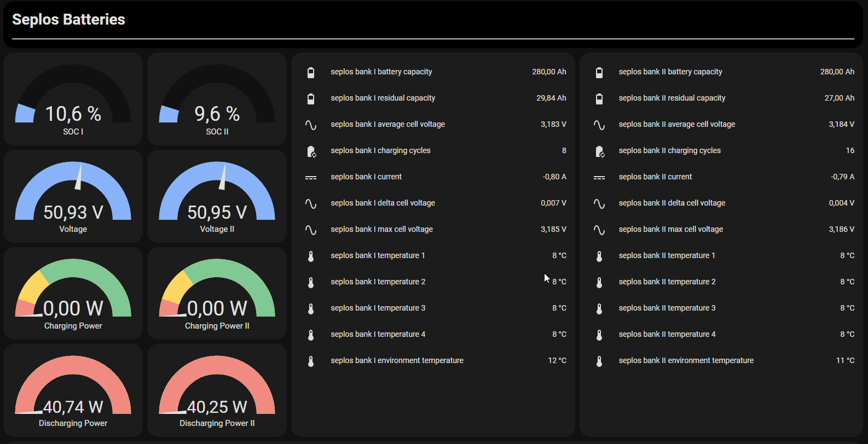Open the Discharging Power 40,74 W gauge
The height and width of the screenshot is (444, 868).
(x=73, y=390)
